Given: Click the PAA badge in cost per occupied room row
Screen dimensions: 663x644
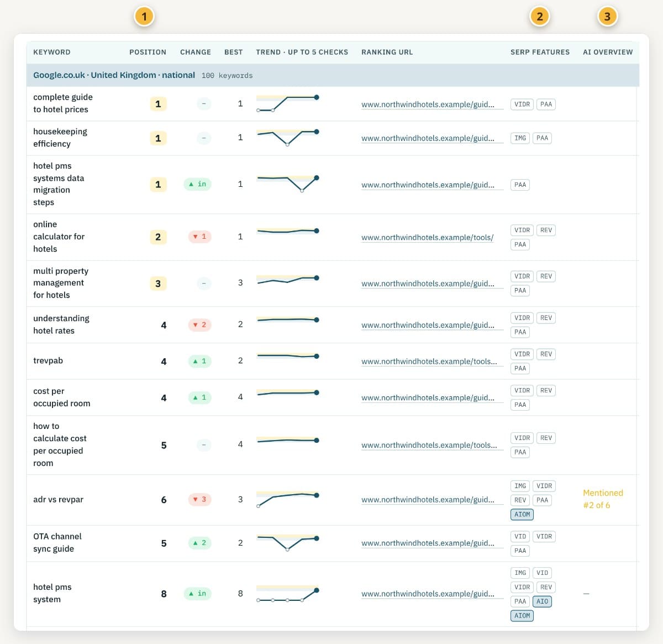Looking at the screenshot, I should click(520, 405).
